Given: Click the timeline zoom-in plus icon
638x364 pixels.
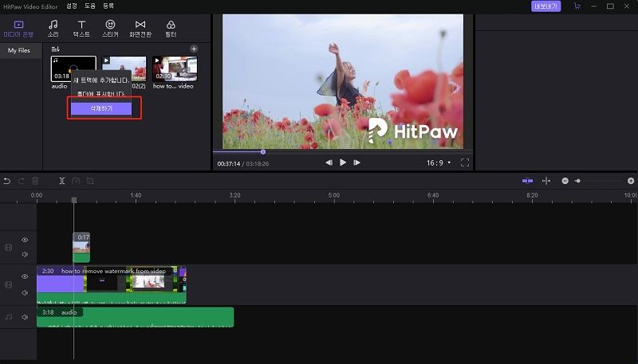Looking at the screenshot, I should pos(631,181).
